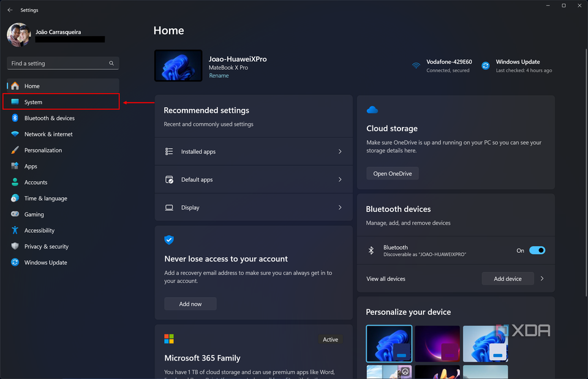Click the Installed apps list icon
588x379 pixels.
click(169, 151)
